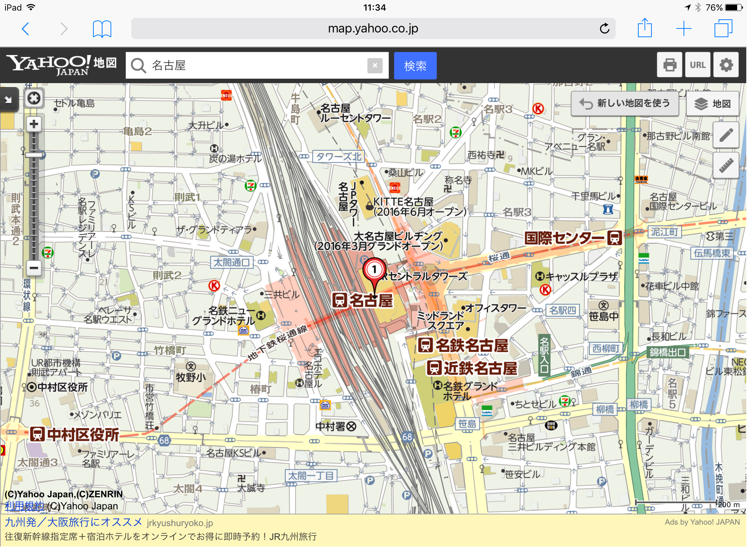
Task: Click the zoom slider handle
Action: coord(34,155)
